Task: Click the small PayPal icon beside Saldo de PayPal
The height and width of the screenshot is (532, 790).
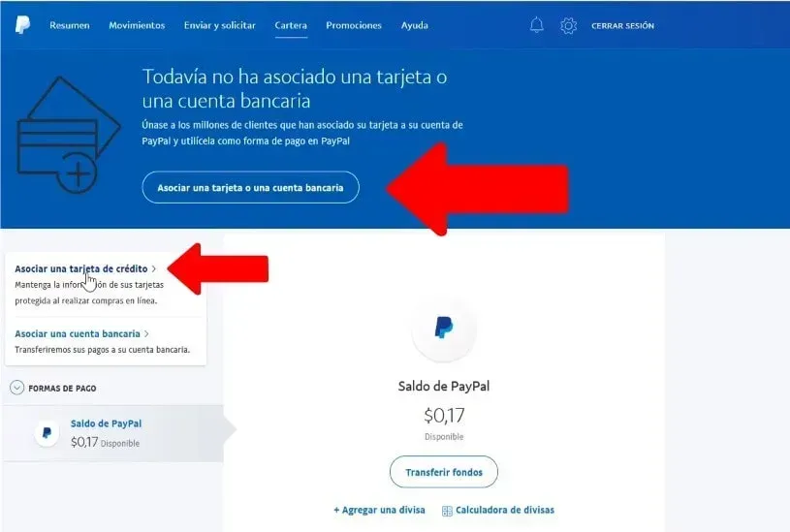Action: (x=47, y=433)
